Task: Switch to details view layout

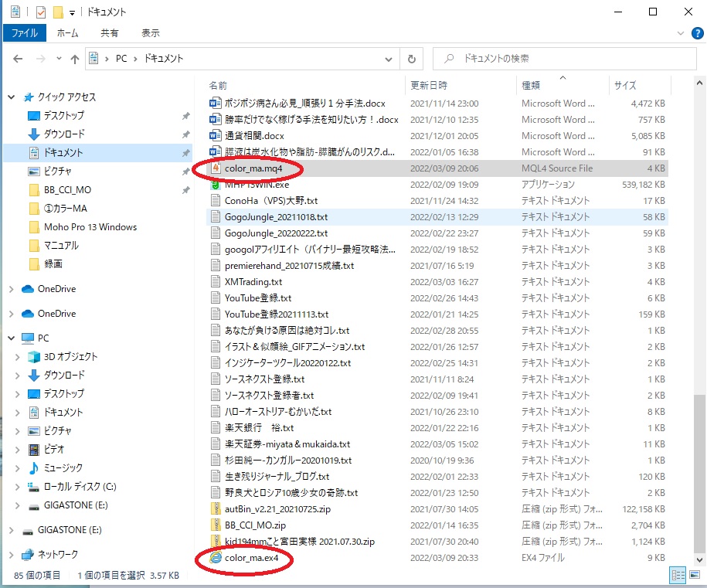Action: pyautogui.click(x=678, y=576)
